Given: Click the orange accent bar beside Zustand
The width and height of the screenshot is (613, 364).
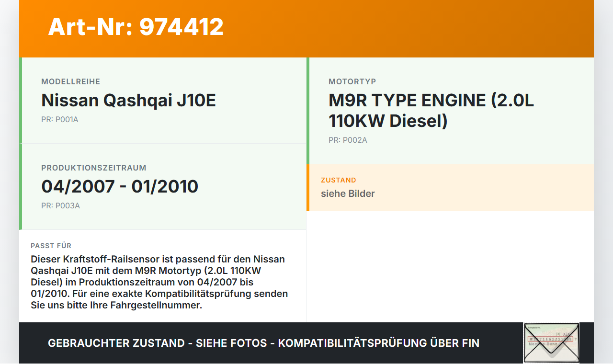Looking at the screenshot, I should point(308,187).
